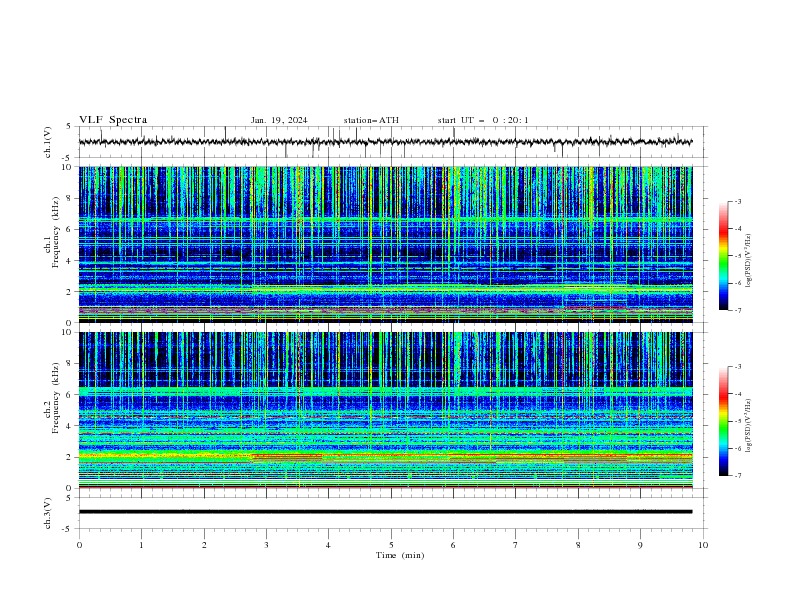Click the ch.3 flat waveform trace

point(385,512)
